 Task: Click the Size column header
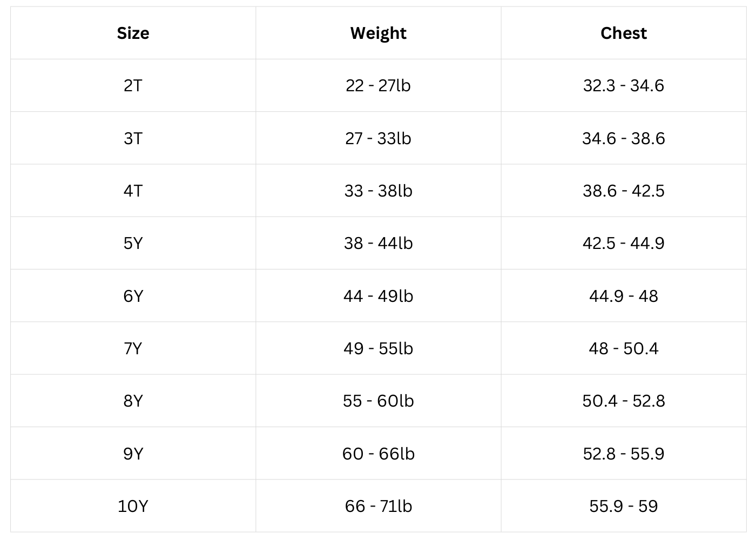tap(133, 33)
